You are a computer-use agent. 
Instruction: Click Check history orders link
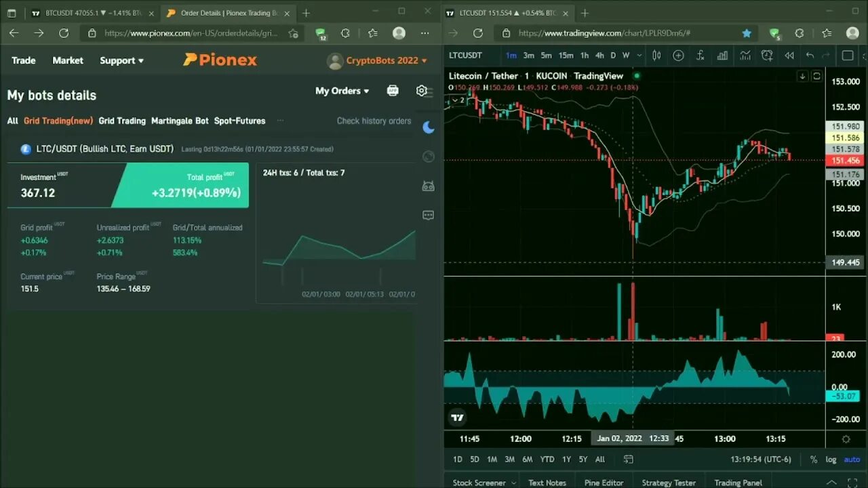374,121
